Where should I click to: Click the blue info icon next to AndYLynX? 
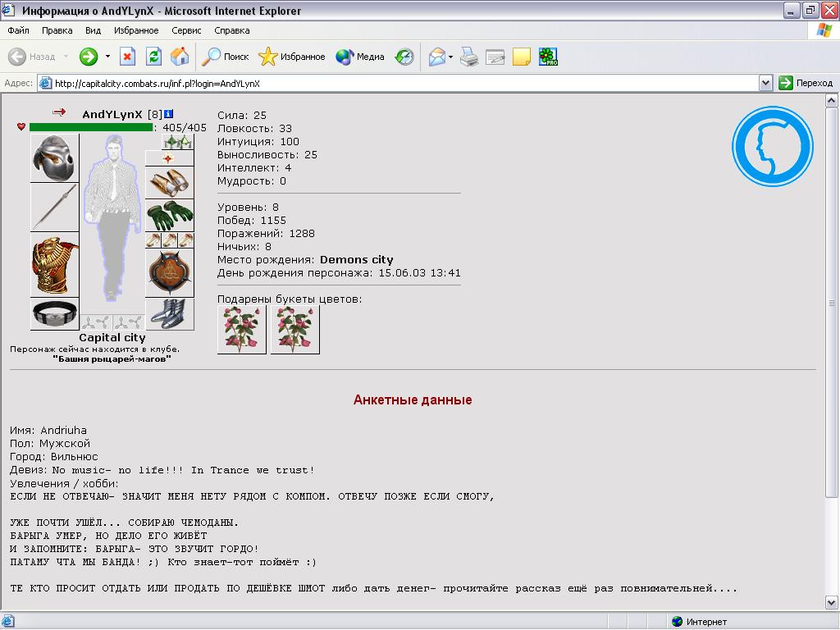point(168,113)
